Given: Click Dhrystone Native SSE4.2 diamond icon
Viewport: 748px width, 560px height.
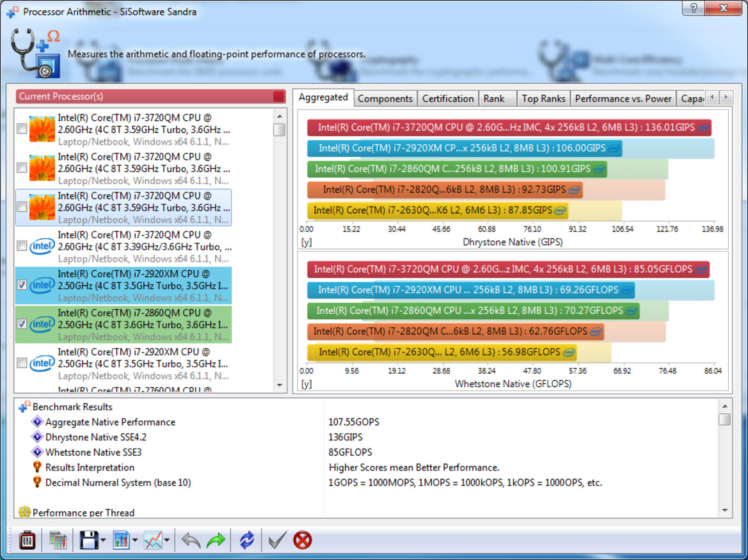Looking at the screenshot, I should [36, 437].
